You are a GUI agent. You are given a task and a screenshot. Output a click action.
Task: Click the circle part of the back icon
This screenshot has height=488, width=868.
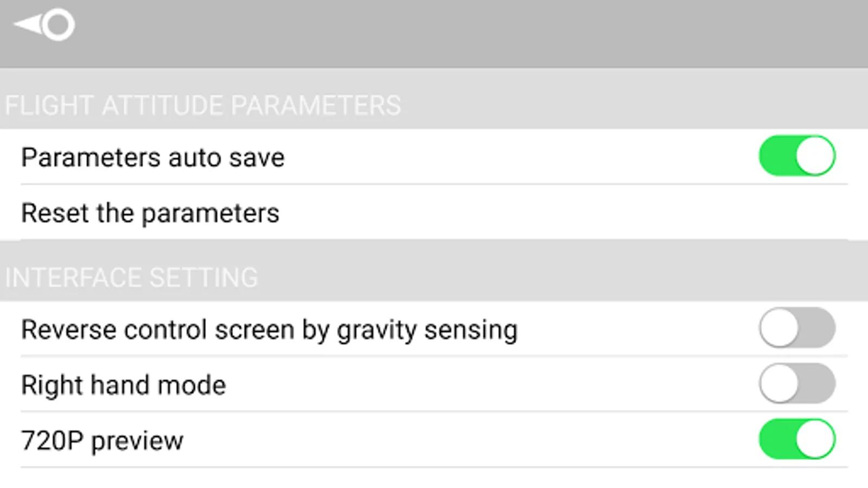(59, 24)
